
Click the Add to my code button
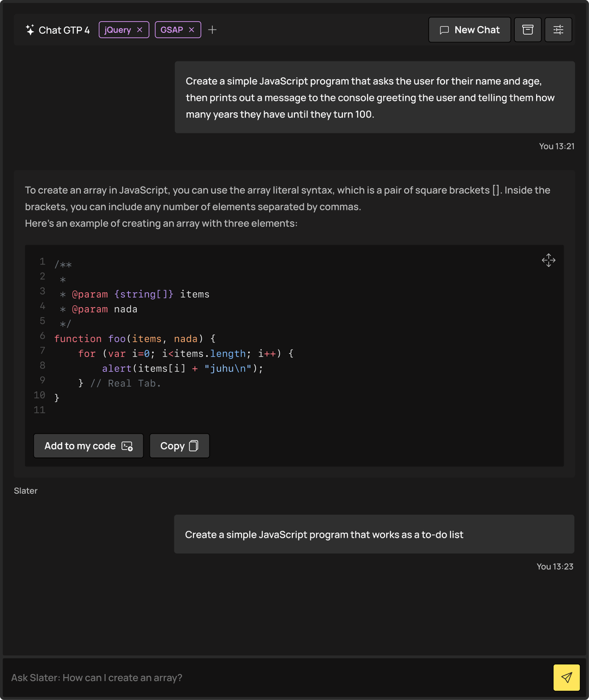[x=88, y=445]
